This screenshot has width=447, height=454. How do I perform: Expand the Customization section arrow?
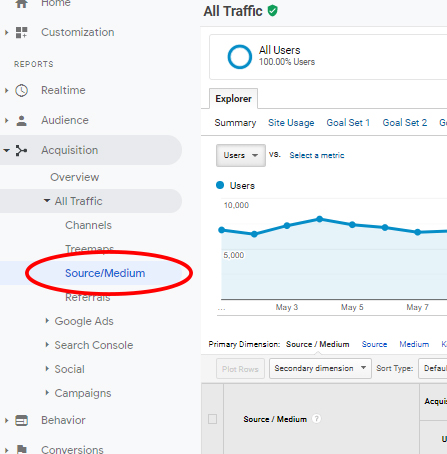click(x=6, y=32)
